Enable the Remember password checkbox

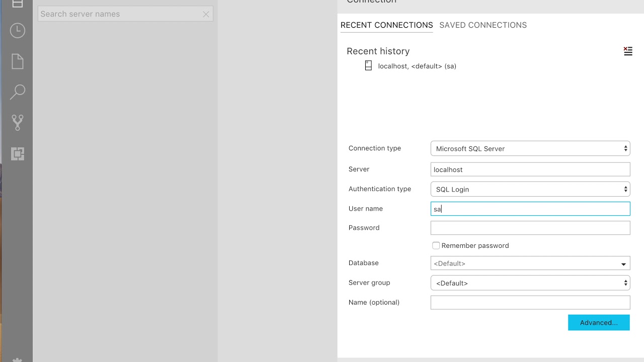(x=436, y=245)
